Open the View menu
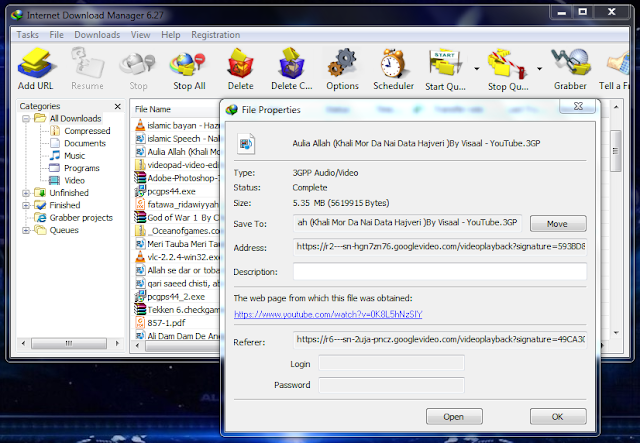Image resolution: width=640 pixels, height=443 pixels. click(x=140, y=35)
